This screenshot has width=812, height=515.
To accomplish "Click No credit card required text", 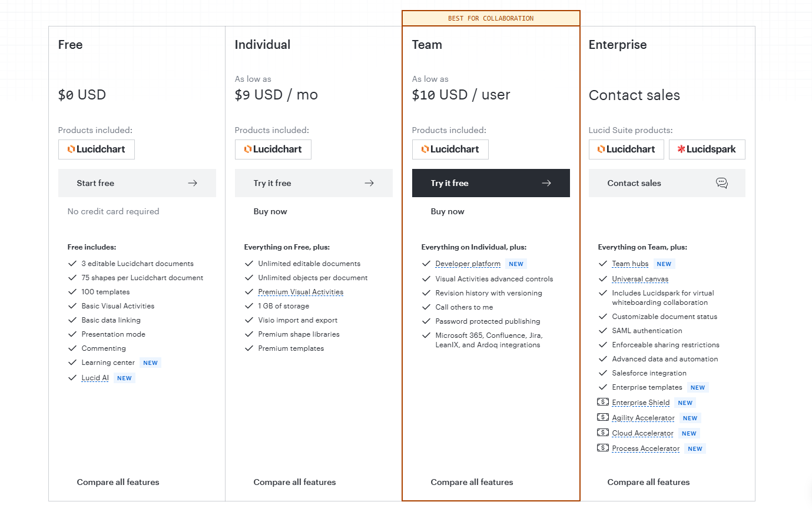I will [x=114, y=211].
